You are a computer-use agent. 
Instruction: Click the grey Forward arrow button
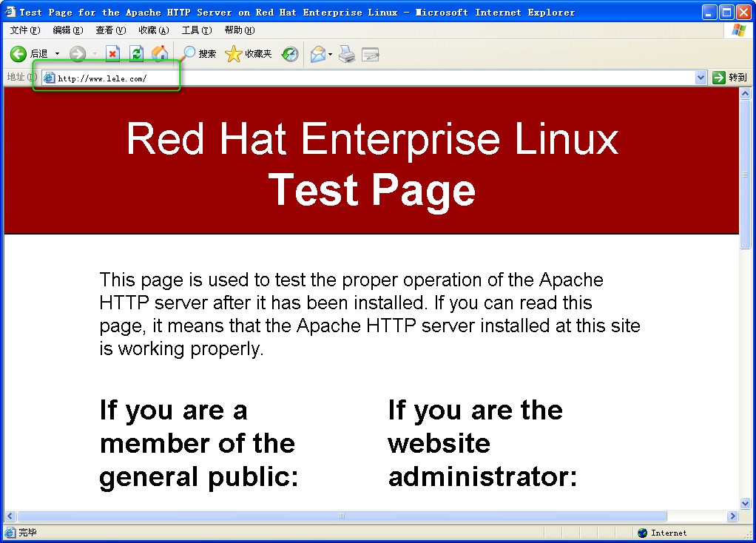(77, 53)
